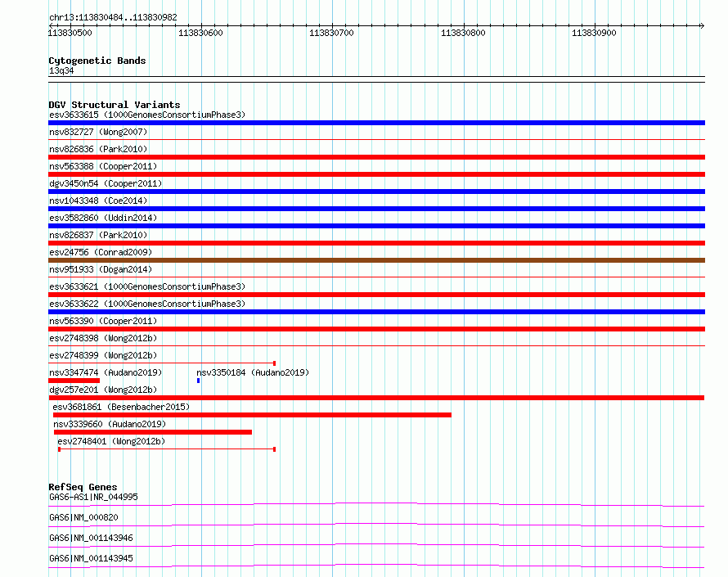Click the chr13:113830484..113830982 region label
Viewport: 728px width, 577px height.
[x=113, y=18]
